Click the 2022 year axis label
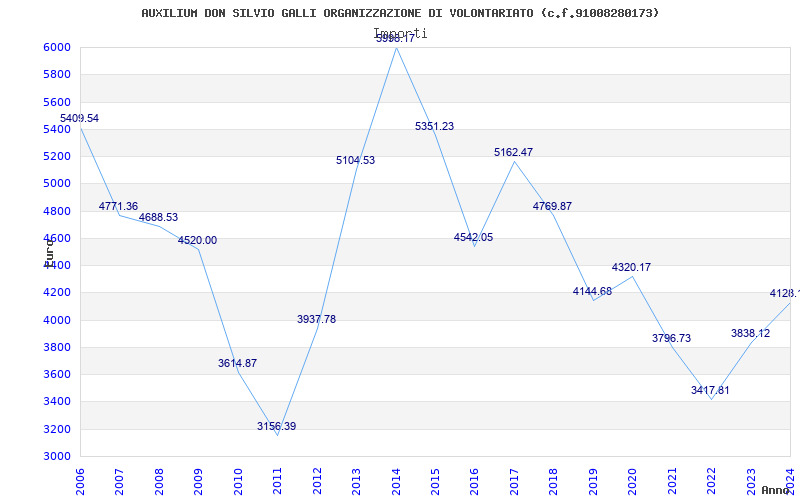The image size is (800, 500). point(712,482)
